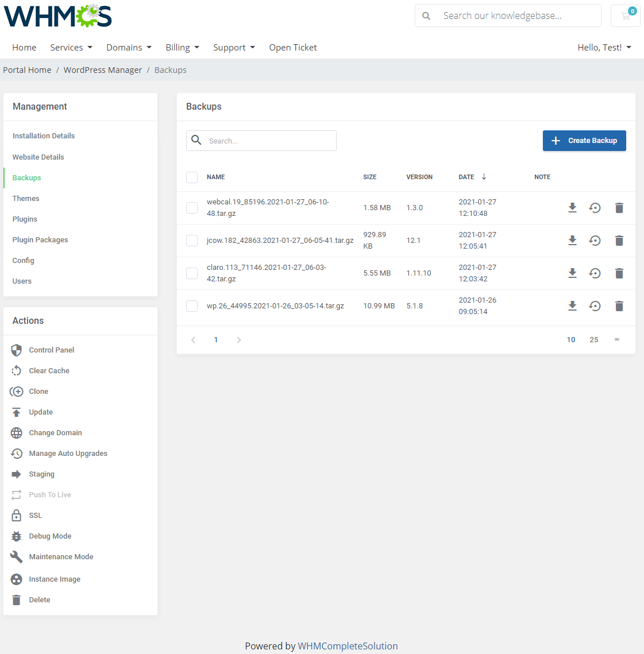Restore the jcow backup
Screen dimensions: 644x654
[x=595, y=240]
